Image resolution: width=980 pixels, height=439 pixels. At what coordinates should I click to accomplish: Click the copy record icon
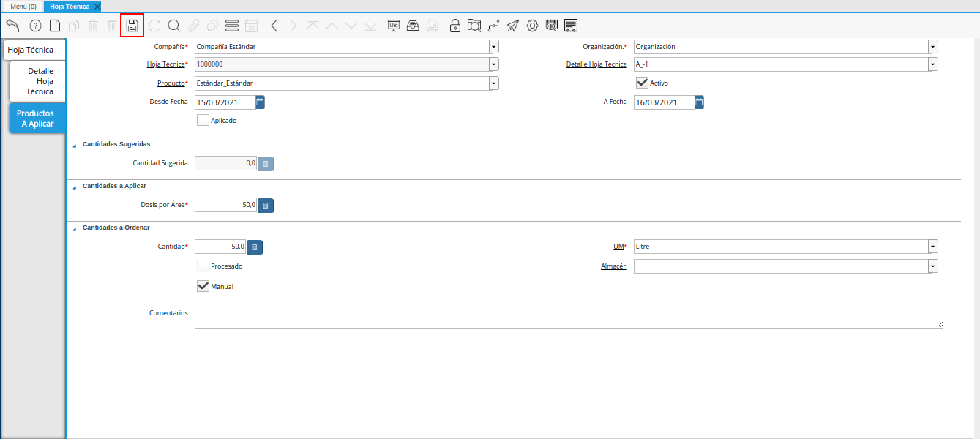click(x=74, y=26)
